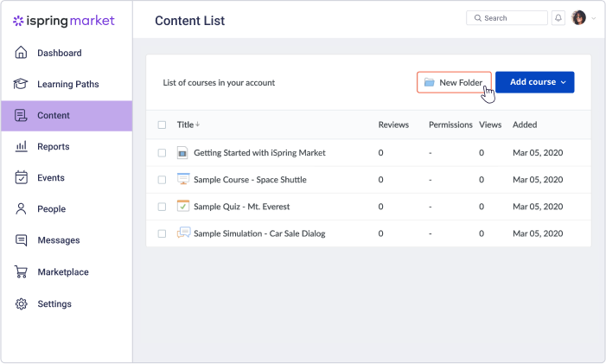Open Sample Course - Space Shuttle
606x364 pixels.
(250, 180)
